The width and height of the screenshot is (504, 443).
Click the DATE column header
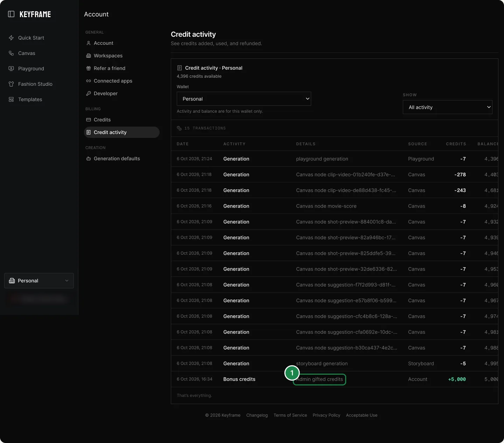tap(183, 144)
